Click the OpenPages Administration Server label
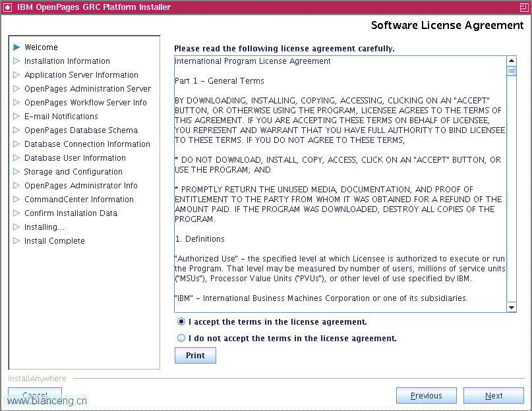Screen dimensions: 532x411 coord(88,89)
